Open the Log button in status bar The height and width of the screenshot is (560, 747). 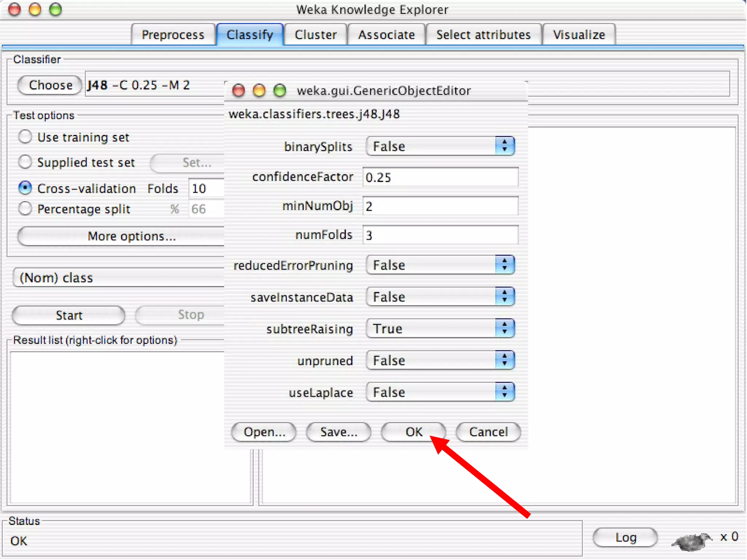626,537
